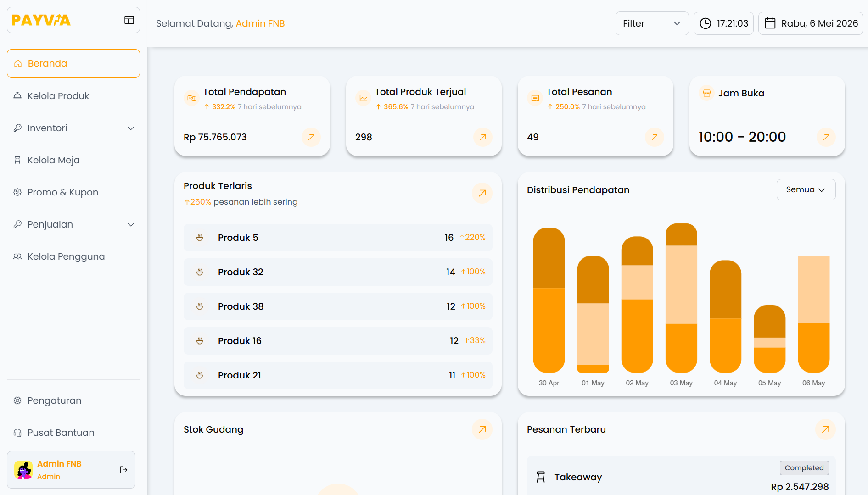The image size is (868, 495).
Task: Click the 03 May bar in the chart
Action: point(681,298)
